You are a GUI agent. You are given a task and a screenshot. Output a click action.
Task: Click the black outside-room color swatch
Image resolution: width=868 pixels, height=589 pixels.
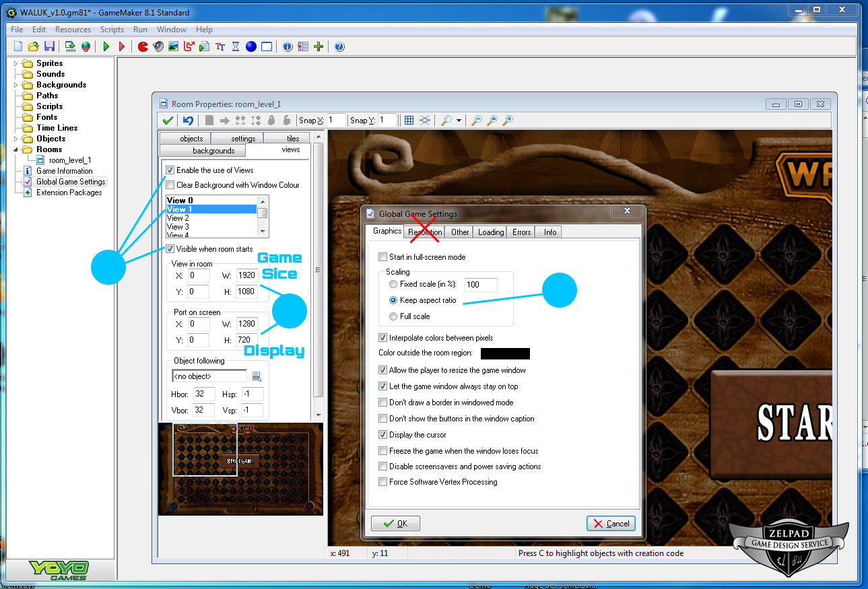504,353
